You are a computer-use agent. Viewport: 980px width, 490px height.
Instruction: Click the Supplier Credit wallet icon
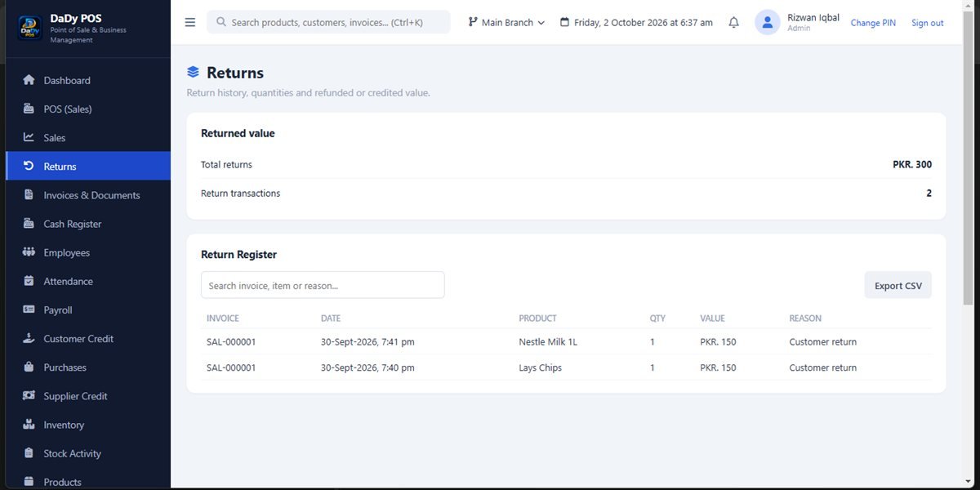(29, 396)
